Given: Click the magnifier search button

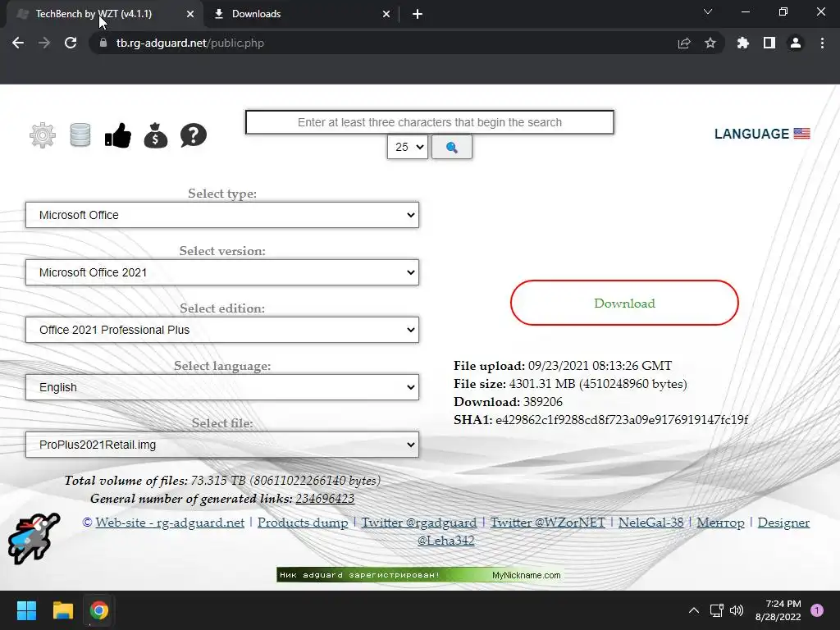Looking at the screenshot, I should (452, 147).
